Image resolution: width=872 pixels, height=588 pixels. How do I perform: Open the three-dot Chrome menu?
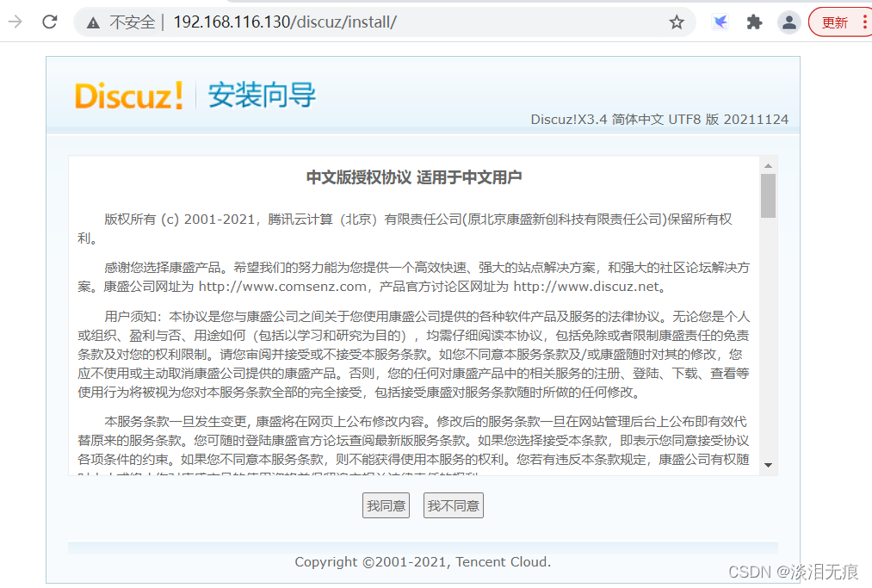pyautogui.click(x=864, y=22)
